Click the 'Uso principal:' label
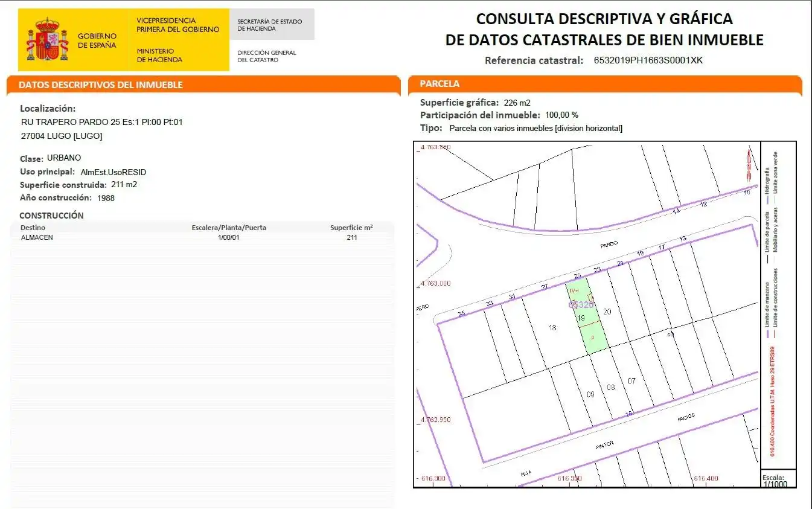Screen dimensions: 812x509 coord(48,172)
